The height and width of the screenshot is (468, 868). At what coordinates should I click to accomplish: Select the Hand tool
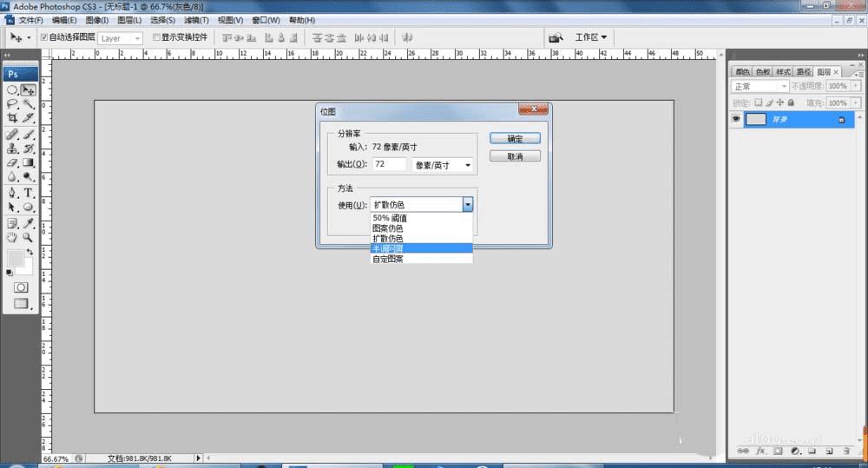(x=12, y=236)
